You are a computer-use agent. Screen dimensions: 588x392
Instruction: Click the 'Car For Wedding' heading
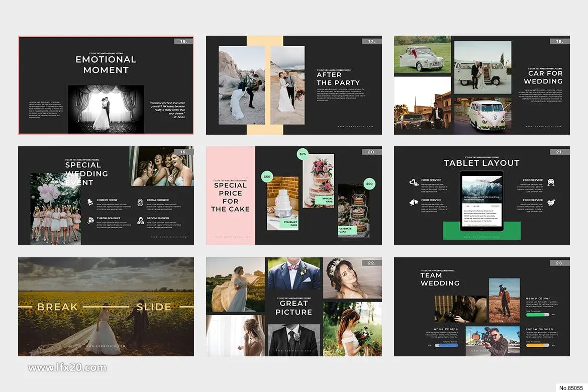[543, 77]
